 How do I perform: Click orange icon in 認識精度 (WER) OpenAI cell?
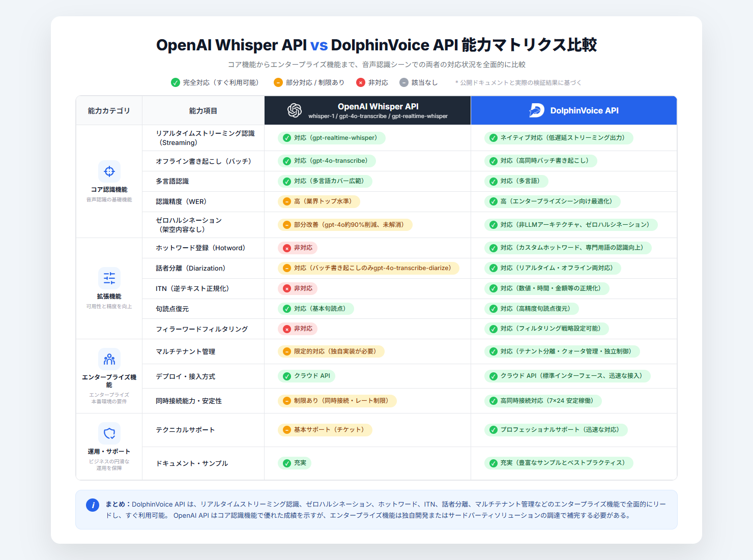point(287,202)
